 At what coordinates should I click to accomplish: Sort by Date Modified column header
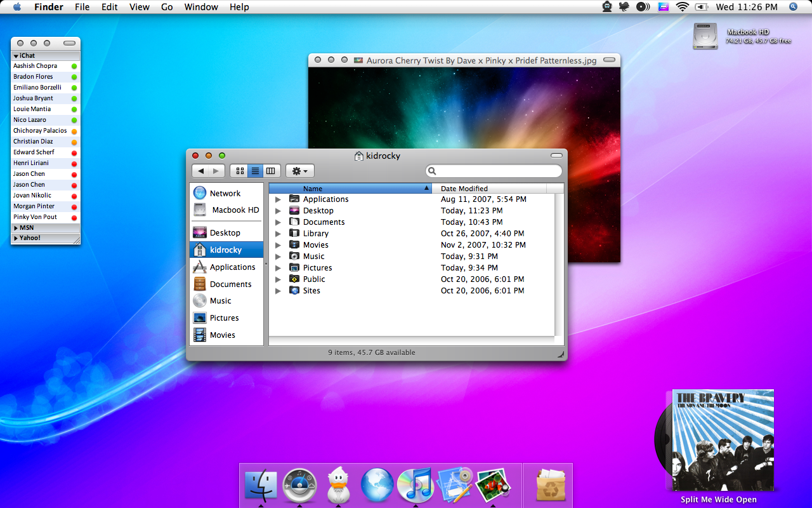[x=489, y=189]
